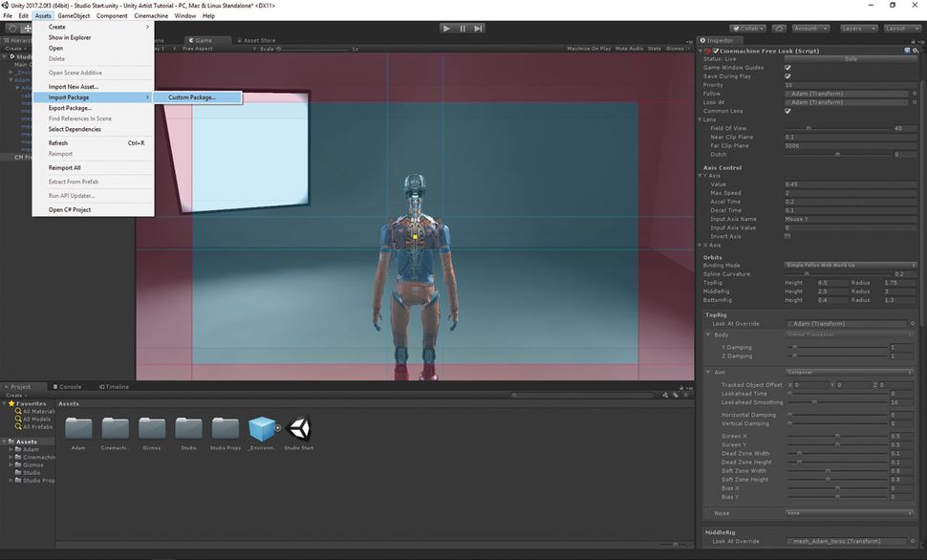Open the Binding Mode dropdown
Viewport: 927px width, 560px height.
[849, 265]
